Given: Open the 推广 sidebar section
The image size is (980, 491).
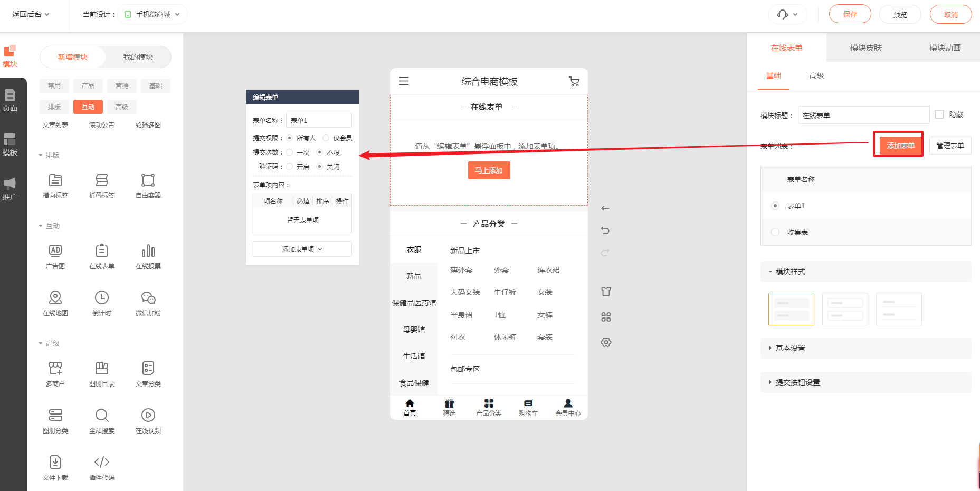Looking at the screenshot, I should [10, 189].
